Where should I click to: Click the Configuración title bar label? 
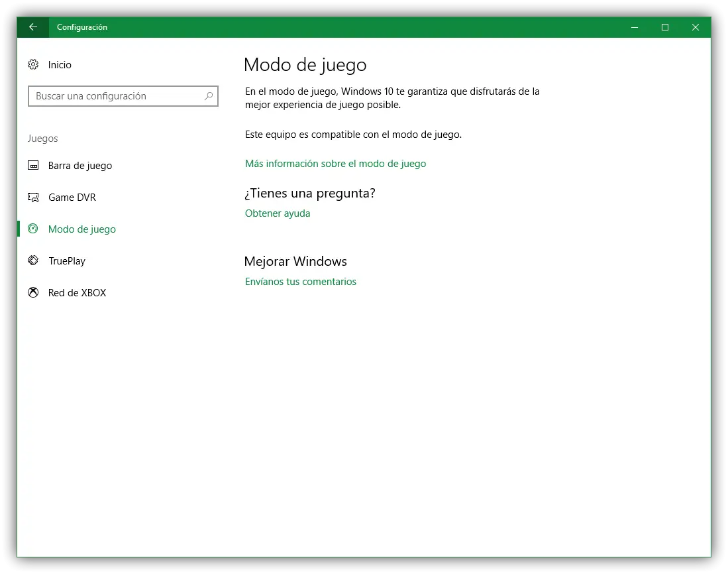point(82,27)
